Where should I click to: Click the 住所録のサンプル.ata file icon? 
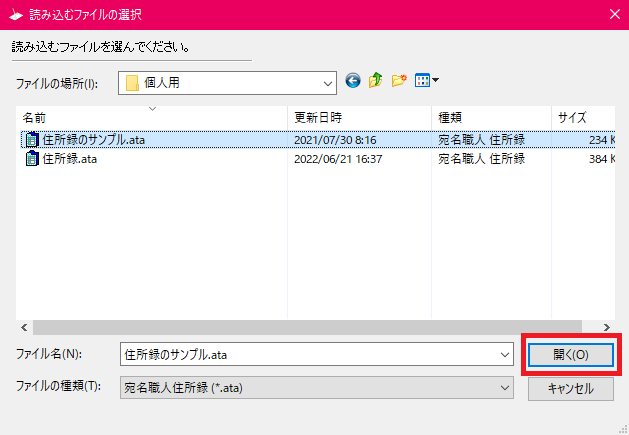coord(32,140)
